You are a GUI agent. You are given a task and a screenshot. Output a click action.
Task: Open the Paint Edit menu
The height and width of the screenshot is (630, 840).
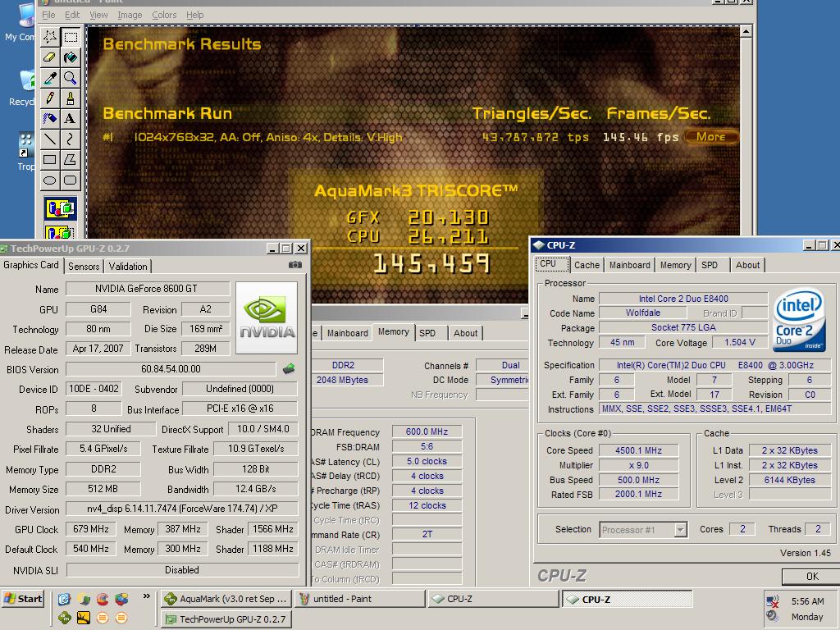[72, 15]
